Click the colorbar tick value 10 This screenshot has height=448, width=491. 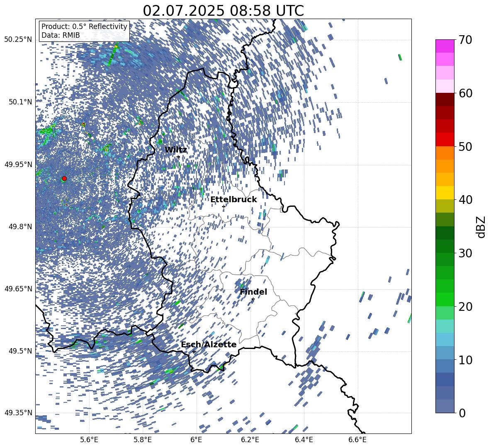(465, 360)
